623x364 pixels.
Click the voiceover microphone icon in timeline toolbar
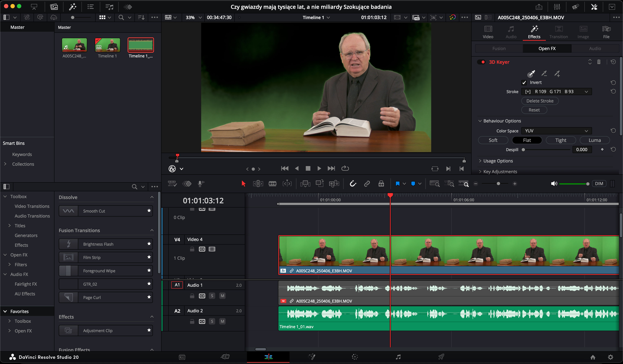tap(201, 184)
